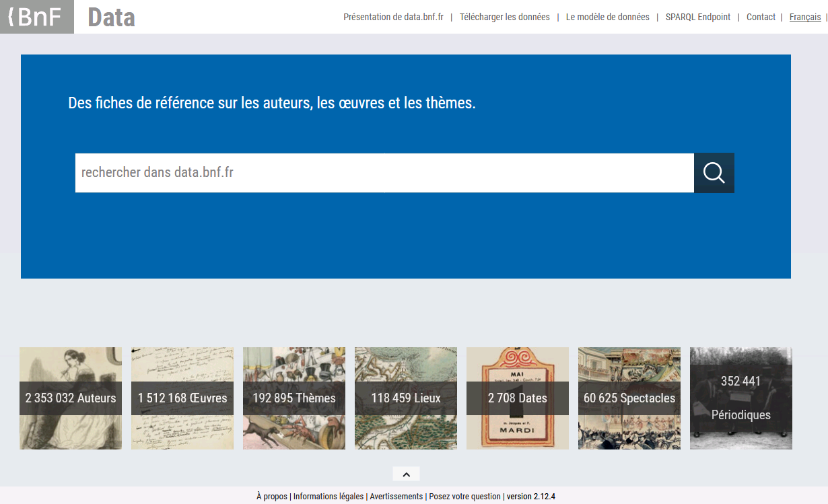Explore the 118 459 Lieux tile
Viewport: 828px width, 504px height.
(x=406, y=398)
